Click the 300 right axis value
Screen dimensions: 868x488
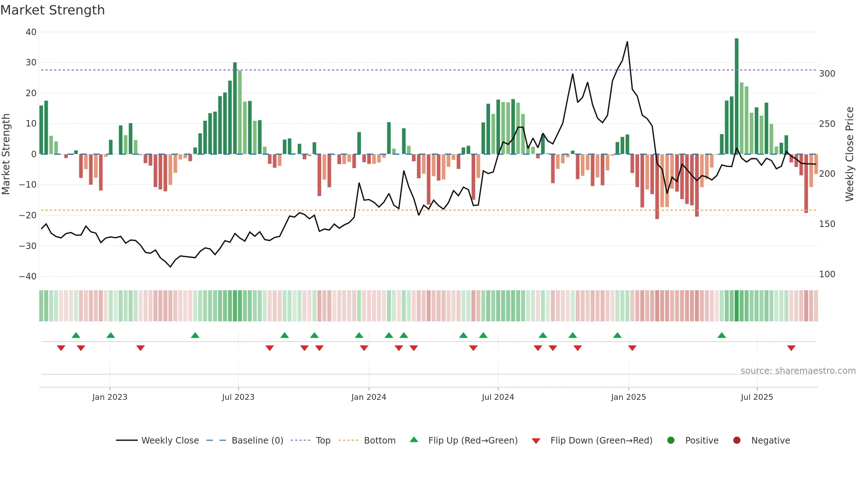click(x=827, y=74)
